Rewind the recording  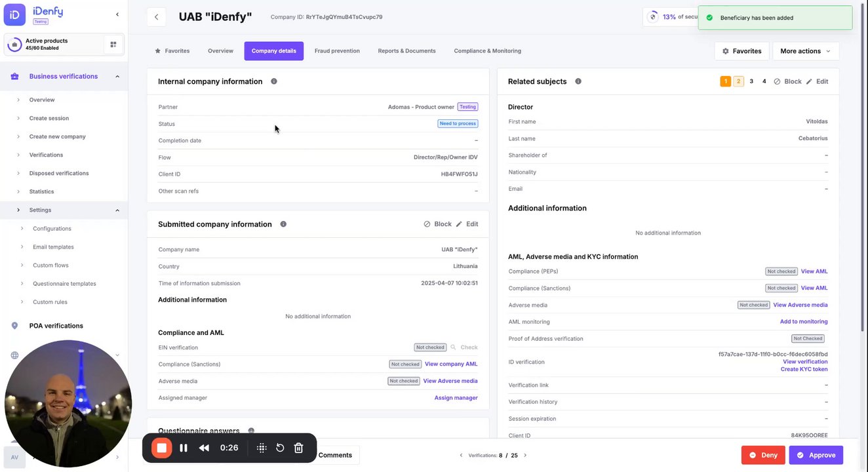click(x=204, y=448)
